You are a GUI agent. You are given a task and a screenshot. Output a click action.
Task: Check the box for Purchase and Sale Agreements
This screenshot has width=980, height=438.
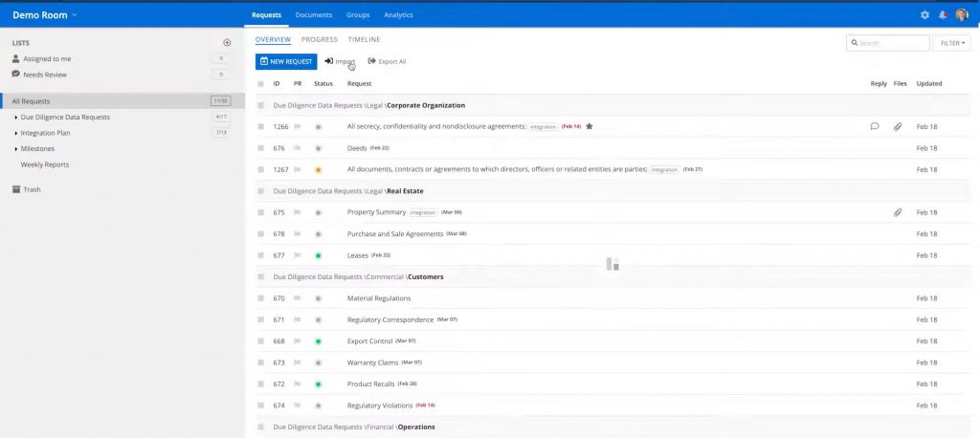(260, 233)
